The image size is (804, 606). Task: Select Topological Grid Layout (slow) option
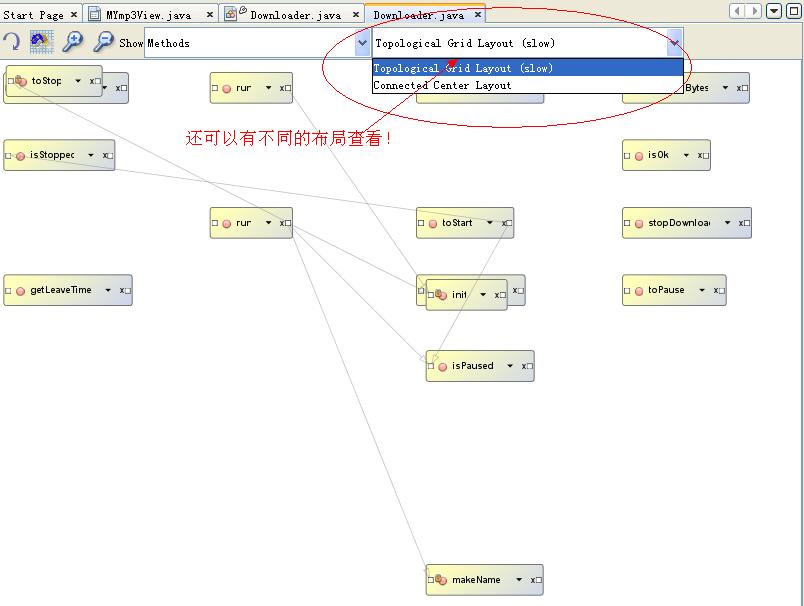click(528, 68)
